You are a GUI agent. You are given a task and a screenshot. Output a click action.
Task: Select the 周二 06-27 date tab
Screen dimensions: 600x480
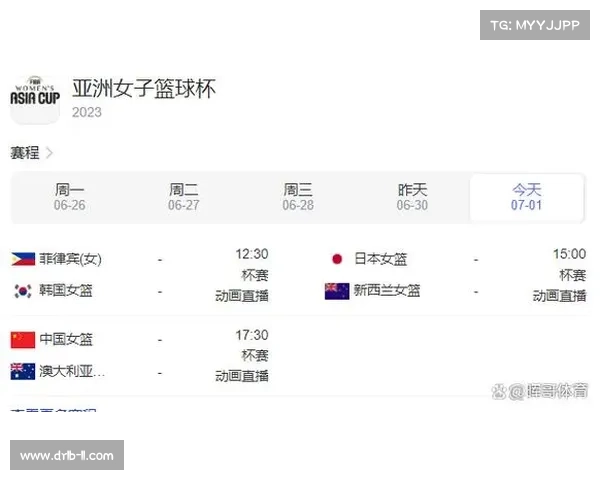184,197
